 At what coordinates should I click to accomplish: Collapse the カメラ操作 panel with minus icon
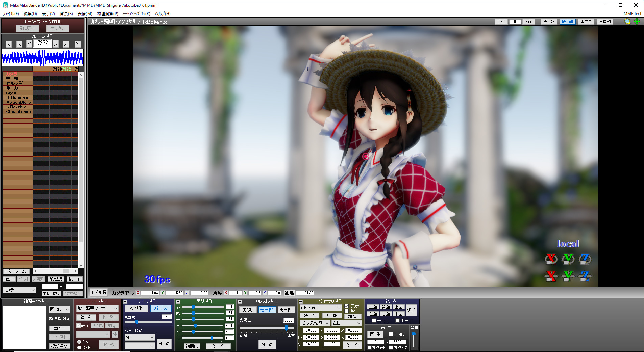coord(125,302)
